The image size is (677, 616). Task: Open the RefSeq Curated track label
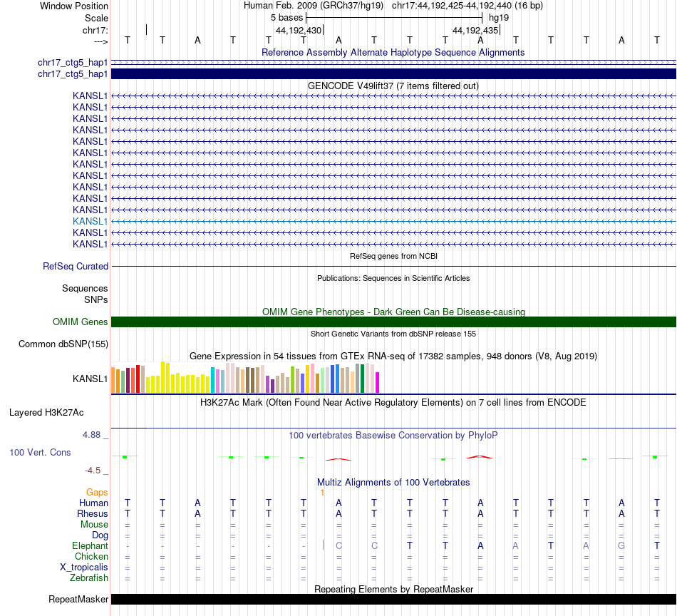75,266
